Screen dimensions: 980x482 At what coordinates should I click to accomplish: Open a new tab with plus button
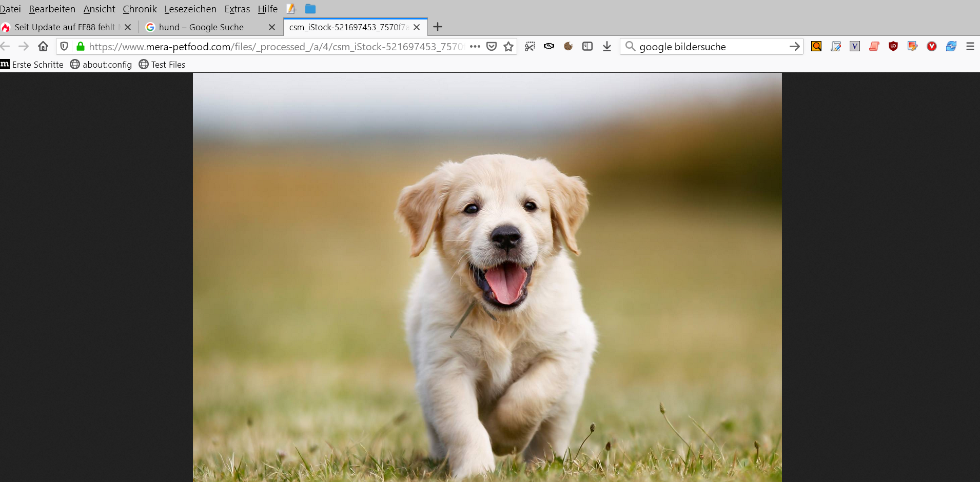(x=438, y=27)
